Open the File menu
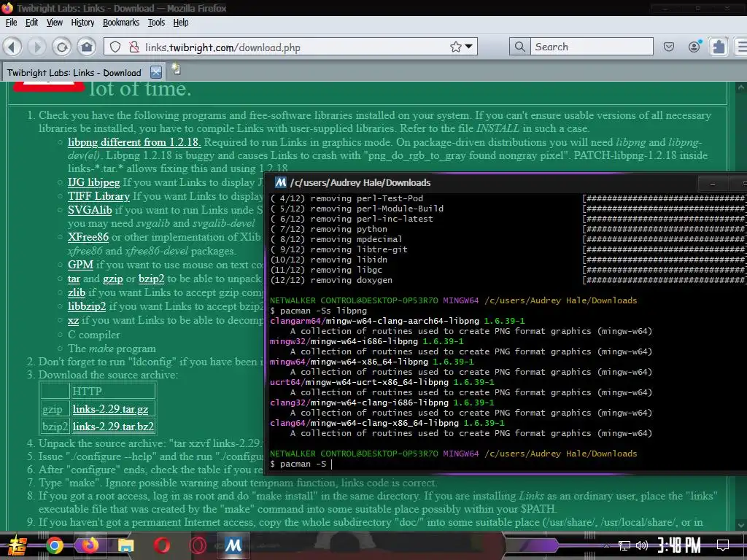This screenshot has width=747, height=560. tap(11, 23)
